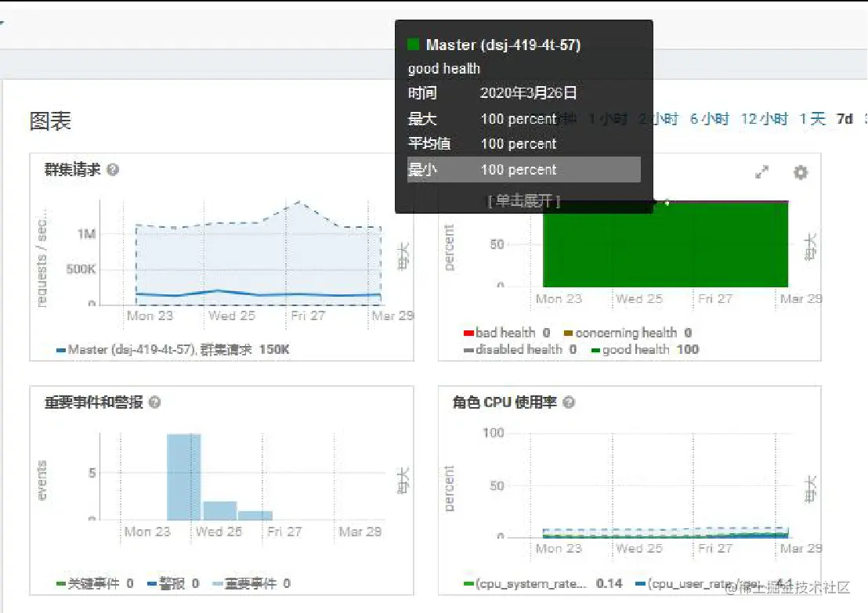Click the 角色 CPU 使用率 chart title
Image resolution: width=868 pixels, height=613 pixels.
click(x=505, y=402)
